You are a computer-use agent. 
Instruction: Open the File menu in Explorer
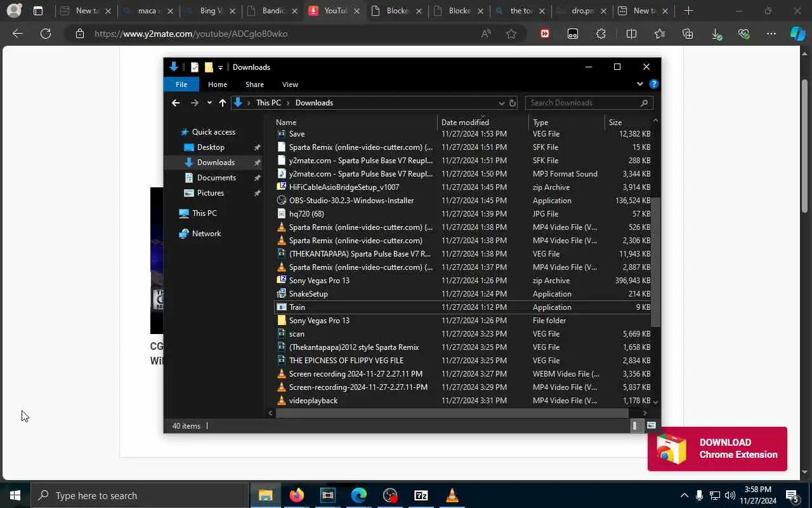pos(181,84)
